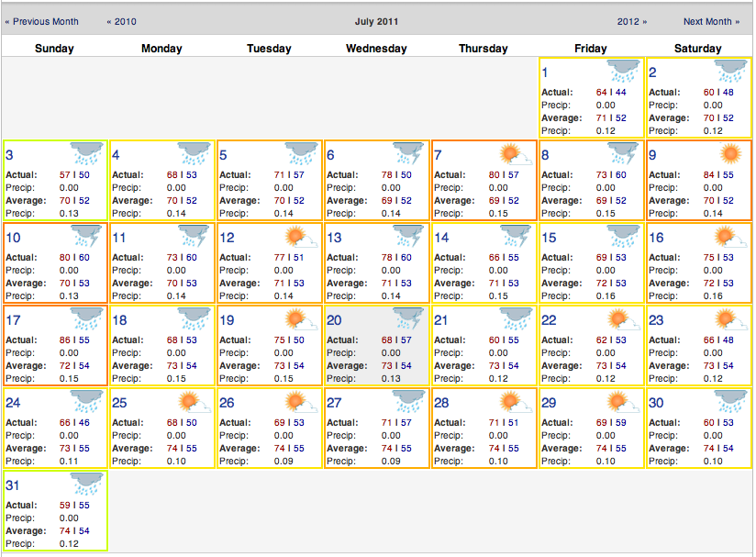Open the day 27 date number
Screen dimensions: 756x557
[x=334, y=403]
